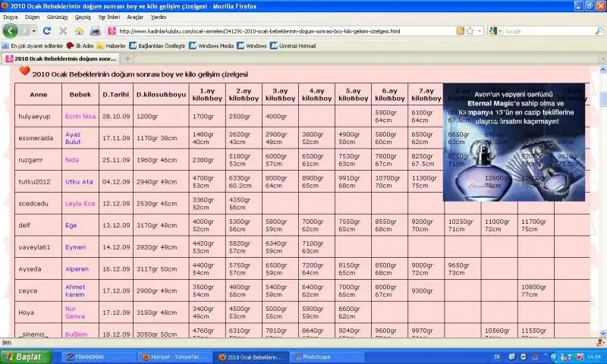Switch to FINANSMAN taskbar window
The width and height of the screenshot is (607, 364).
pyautogui.click(x=98, y=357)
